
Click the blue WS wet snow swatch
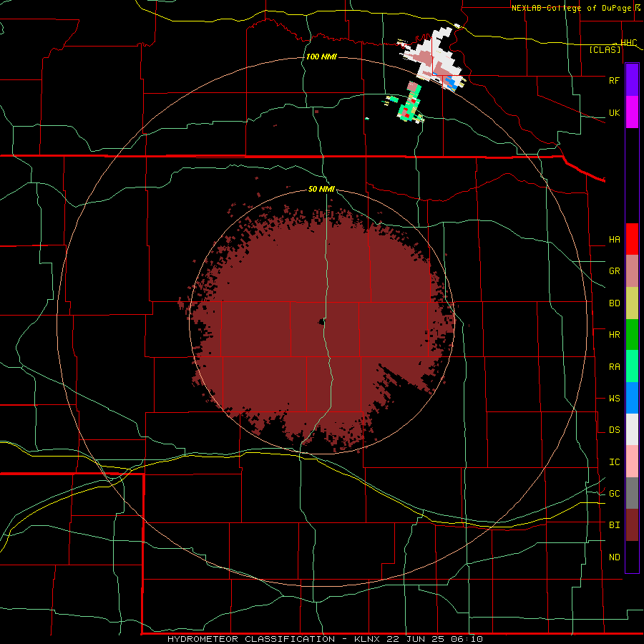pos(632,398)
